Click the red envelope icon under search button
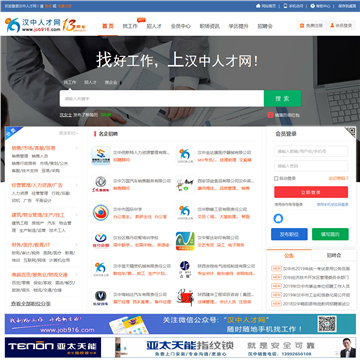 (270, 115)
